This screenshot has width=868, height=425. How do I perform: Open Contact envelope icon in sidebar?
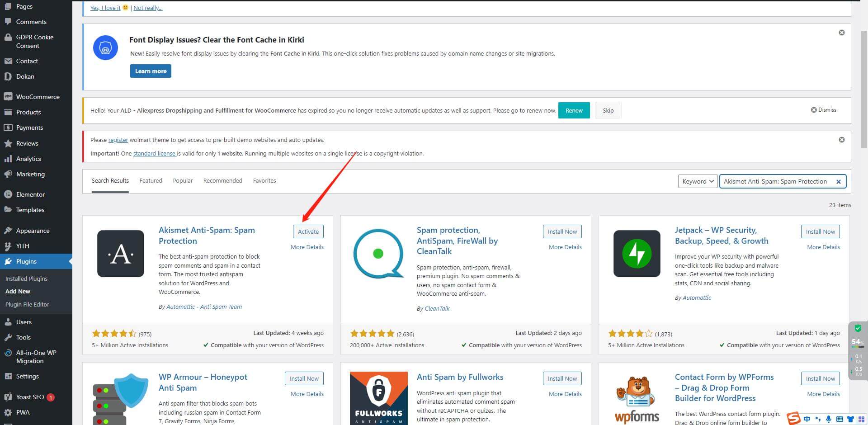click(x=8, y=61)
